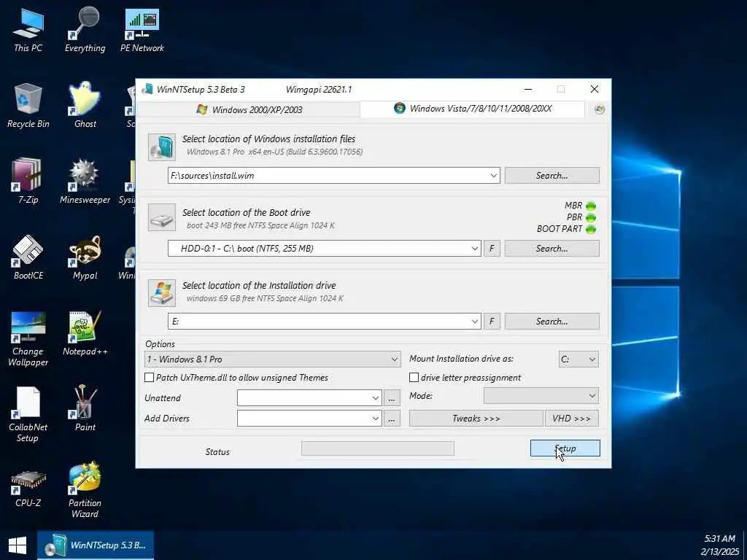Open PE Network desktop icon

pos(142,30)
